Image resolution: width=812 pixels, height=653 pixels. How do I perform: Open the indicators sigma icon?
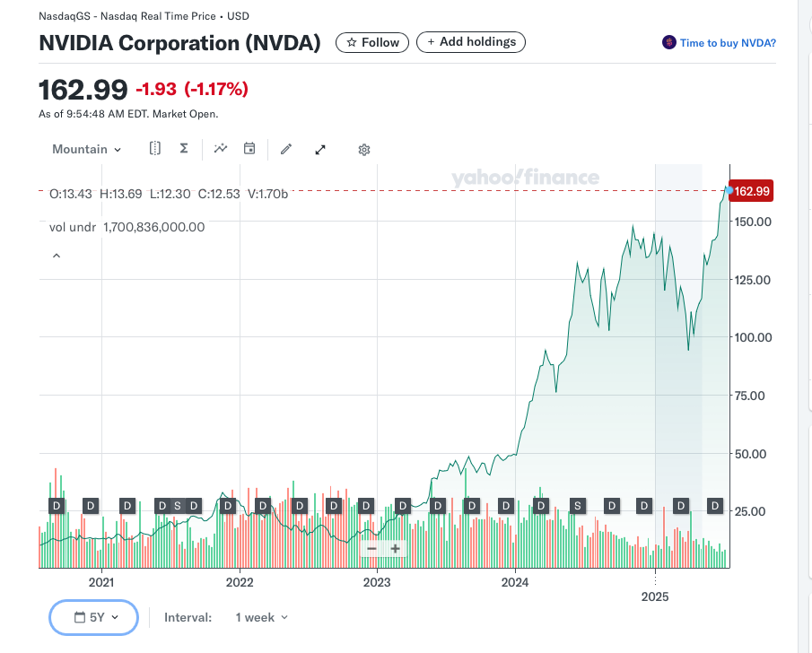183,149
